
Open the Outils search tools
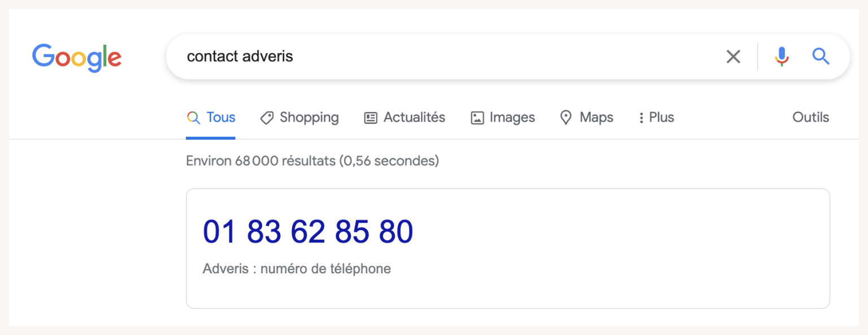(810, 117)
